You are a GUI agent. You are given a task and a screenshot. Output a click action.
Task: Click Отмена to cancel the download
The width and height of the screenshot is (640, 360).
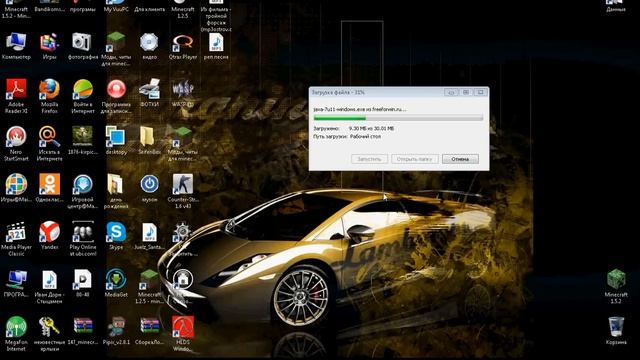(460, 159)
